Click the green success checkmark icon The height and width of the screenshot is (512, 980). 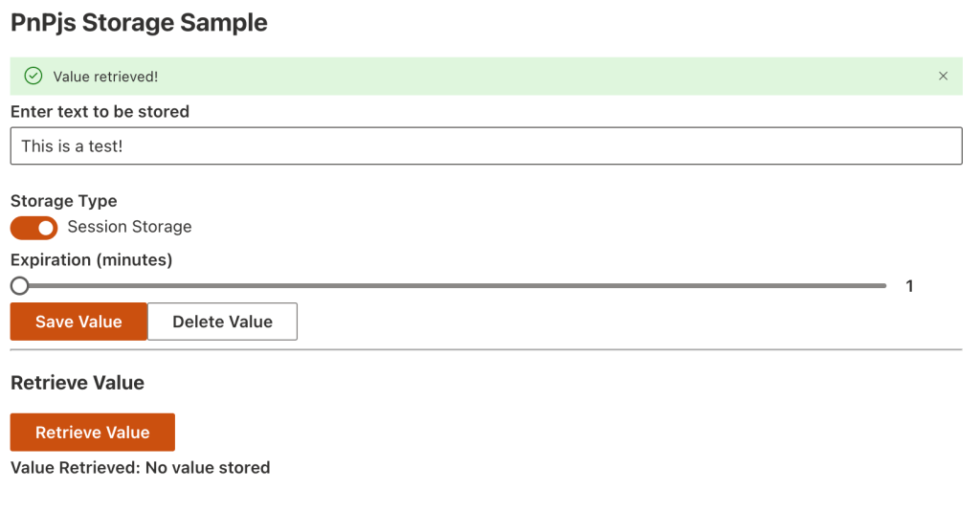[x=33, y=77]
